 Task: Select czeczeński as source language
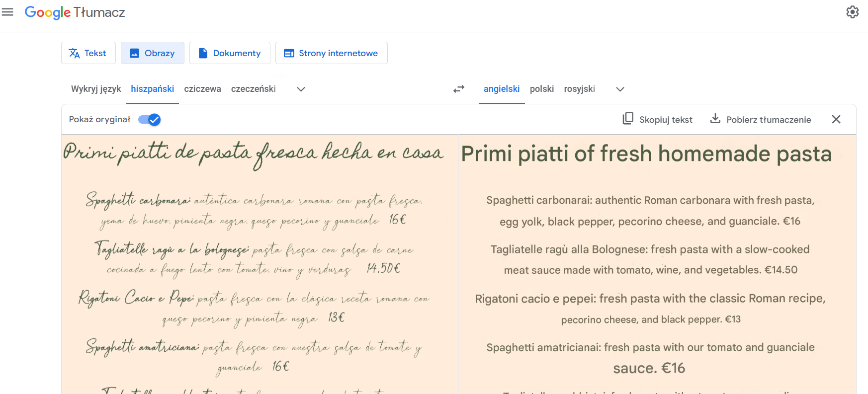point(254,89)
